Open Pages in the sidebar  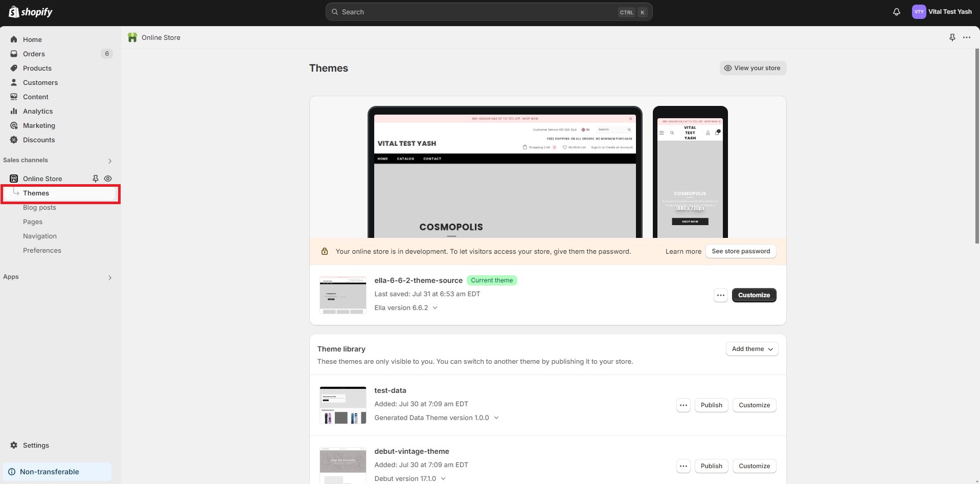tap(33, 222)
